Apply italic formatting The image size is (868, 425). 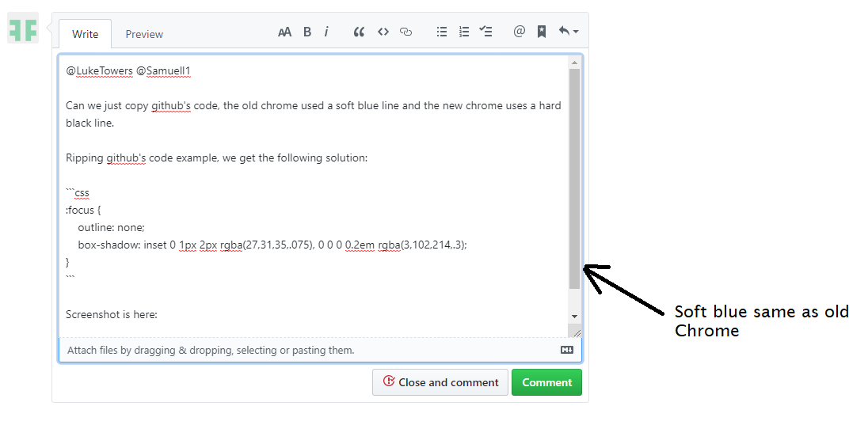(326, 32)
